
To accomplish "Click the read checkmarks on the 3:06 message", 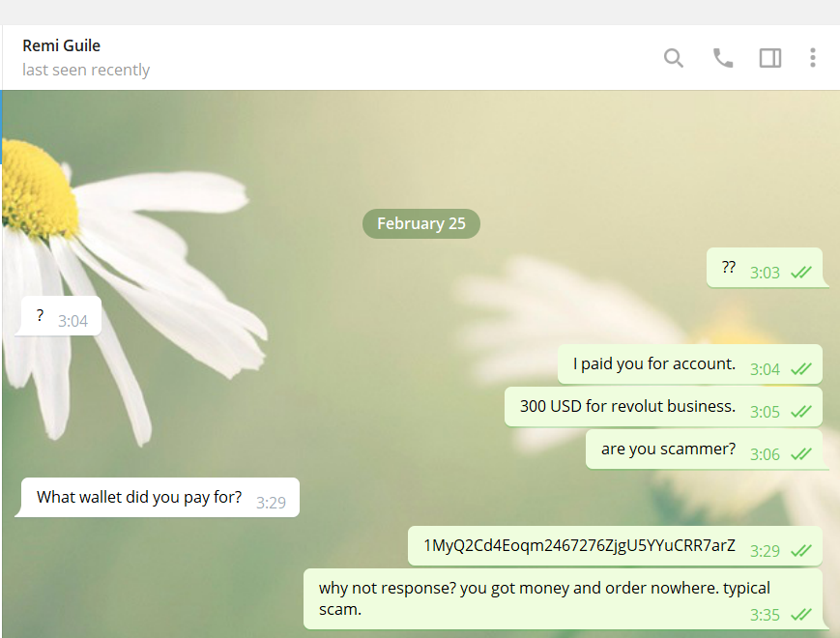I will point(801,454).
